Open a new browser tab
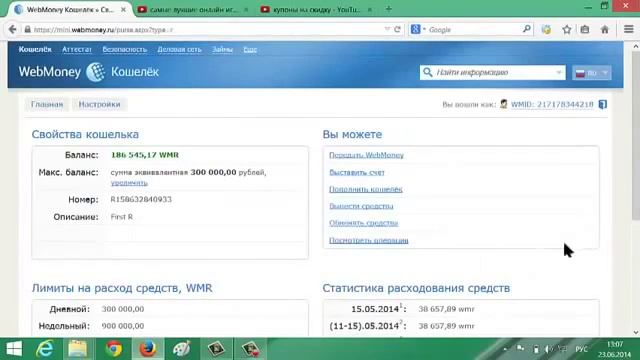Screen dimensions: 640x360 point(389,9)
